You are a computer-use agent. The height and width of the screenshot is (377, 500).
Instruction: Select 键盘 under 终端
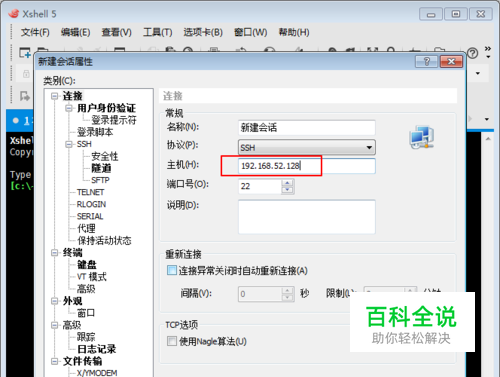click(x=87, y=265)
